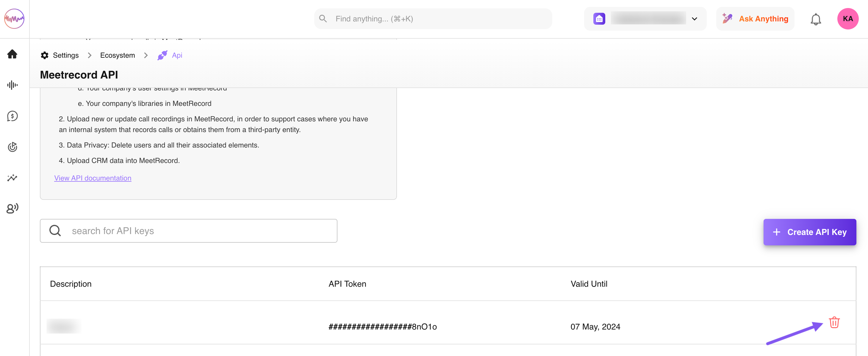Go to Settings breadcrumb
868x356 pixels.
(x=66, y=55)
